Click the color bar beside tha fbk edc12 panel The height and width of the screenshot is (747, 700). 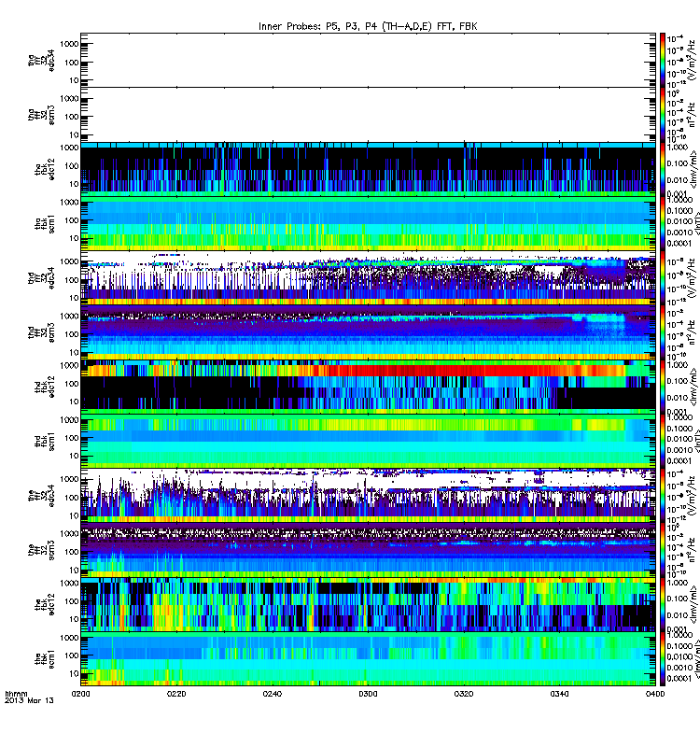pyautogui.click(x=663, y=169)
